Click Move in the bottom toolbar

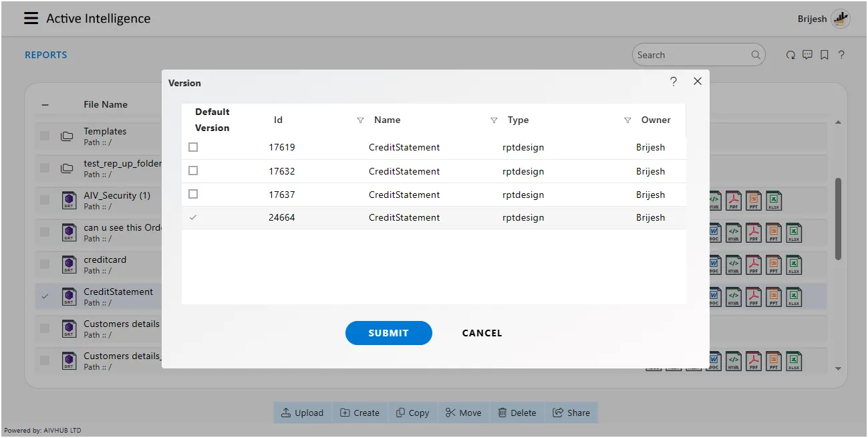(x=463, y=413)
